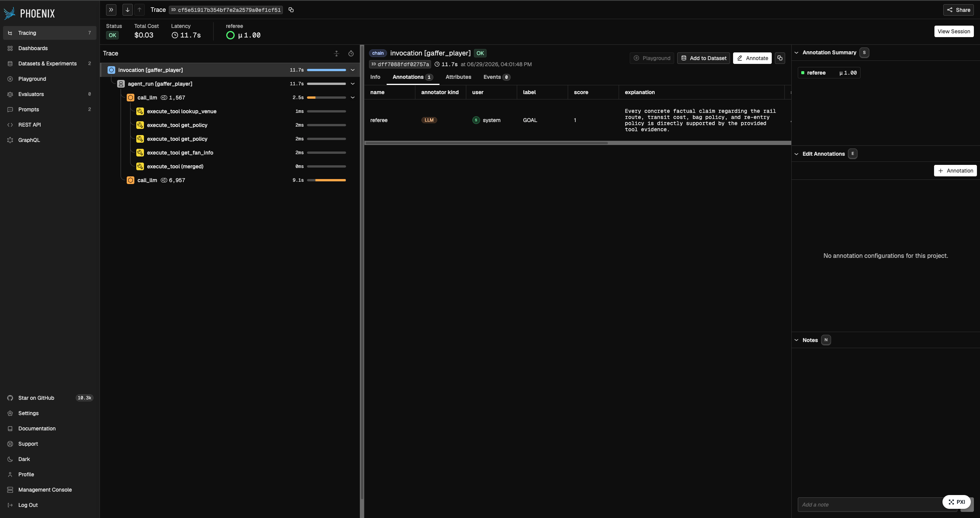The width and height of the screenshot is (980, 518).
Task: Click the invocation 11.7s latency bar
Action: pos(326,70)
